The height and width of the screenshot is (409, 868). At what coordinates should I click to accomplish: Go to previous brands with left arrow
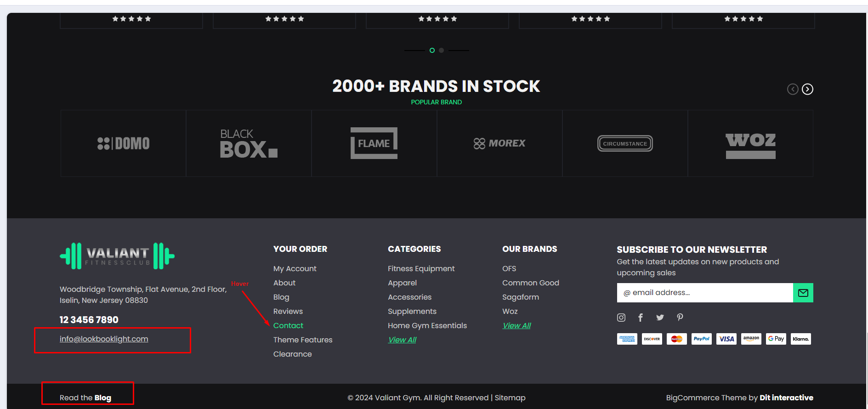coord(793,89)
